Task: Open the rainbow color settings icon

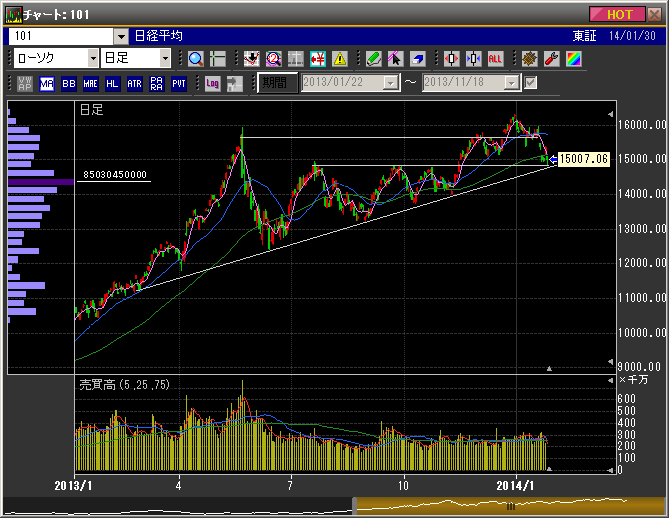Action: 572,58
